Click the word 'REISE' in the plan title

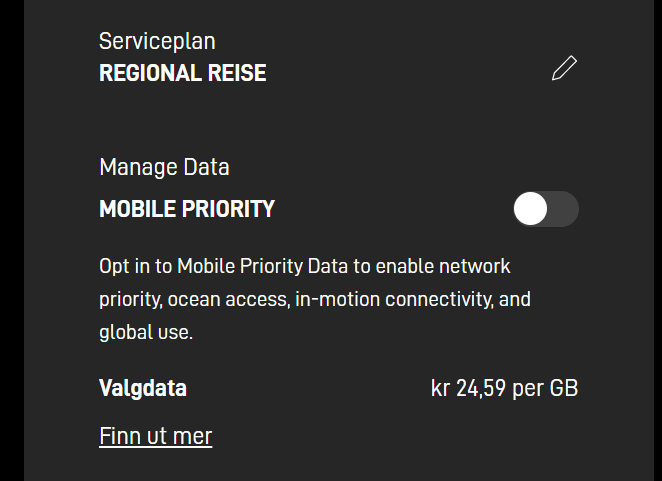pos(237,73)
